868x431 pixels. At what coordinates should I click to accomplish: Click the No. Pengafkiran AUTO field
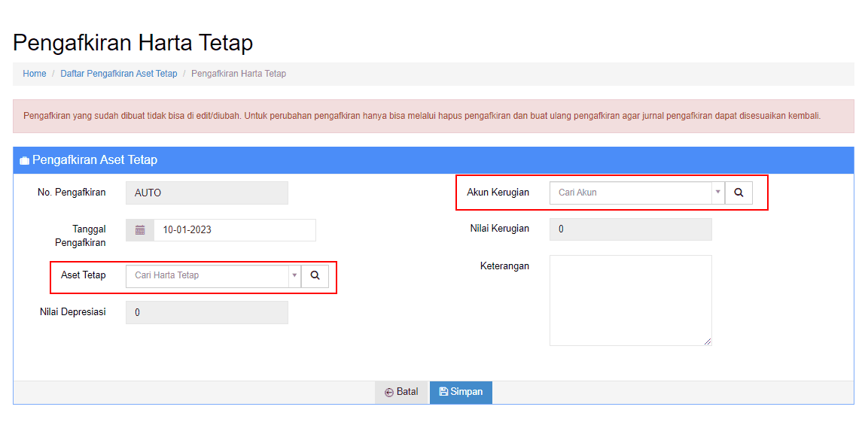click(207, 193)
